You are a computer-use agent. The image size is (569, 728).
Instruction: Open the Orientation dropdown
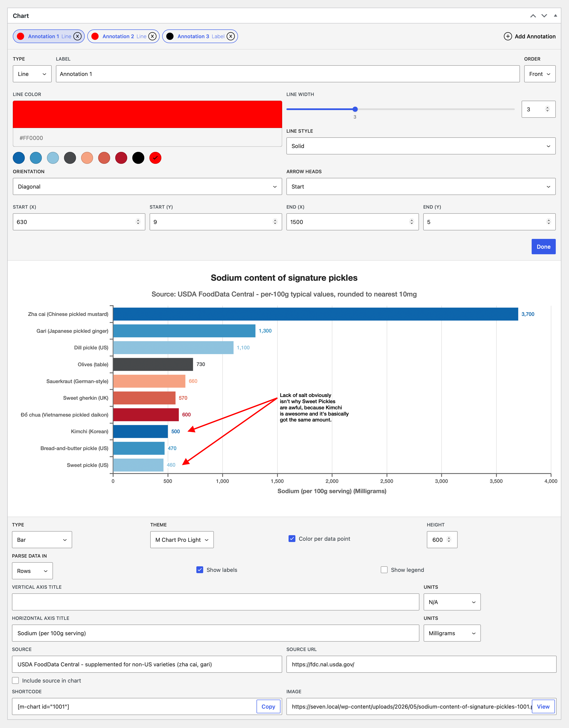[147, 186]
